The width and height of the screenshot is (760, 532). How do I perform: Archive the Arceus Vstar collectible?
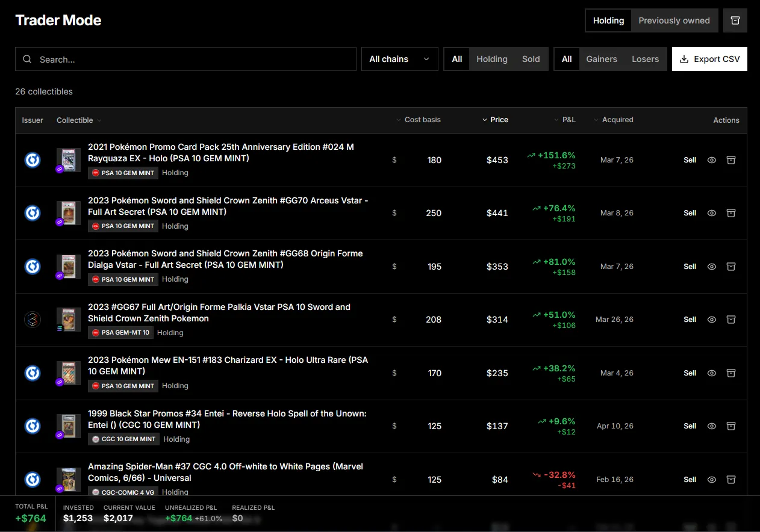click(x=731, y=213)
